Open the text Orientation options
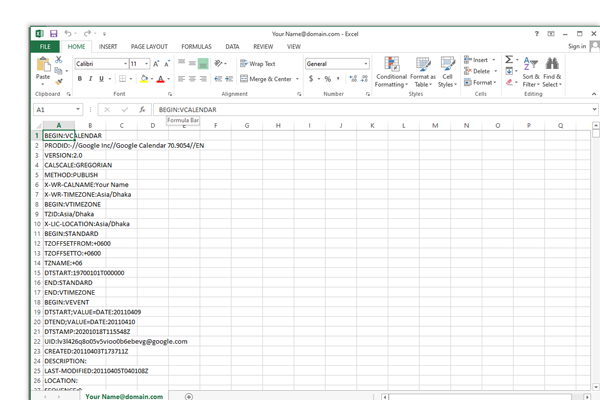600x400 pixels. [x=218, y=63]
